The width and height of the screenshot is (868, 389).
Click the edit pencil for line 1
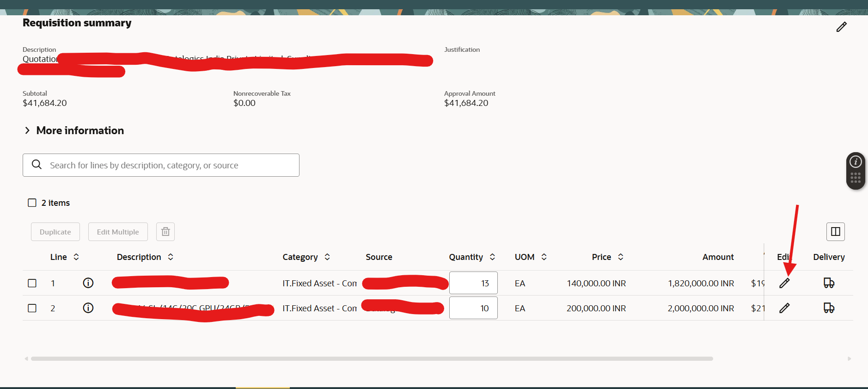click(x=784, y=283)
